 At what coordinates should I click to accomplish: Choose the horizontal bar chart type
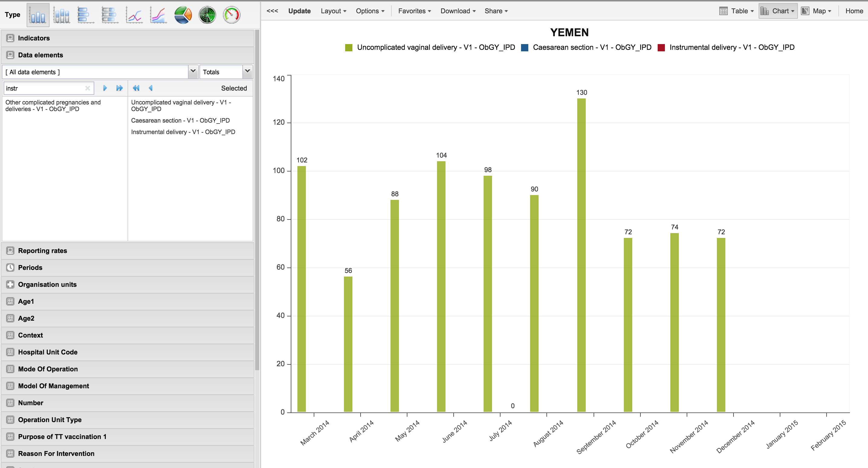tap(86, 15)
